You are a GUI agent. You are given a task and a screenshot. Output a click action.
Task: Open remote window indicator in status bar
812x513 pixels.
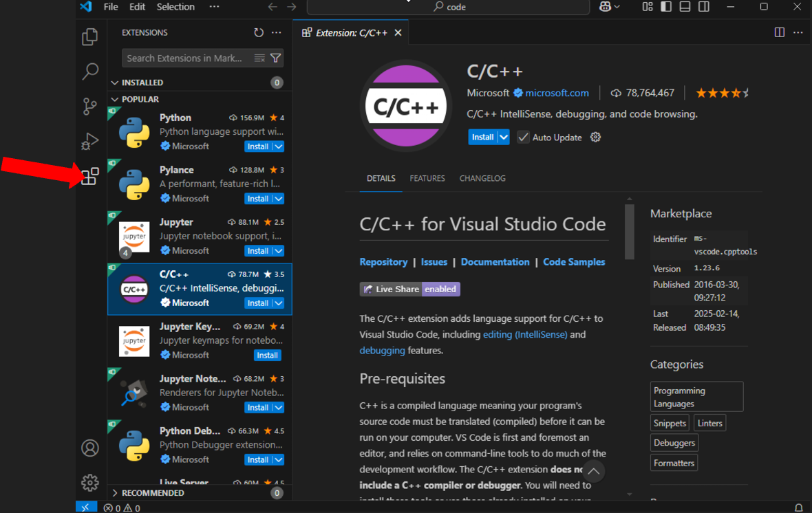[86, 507]
